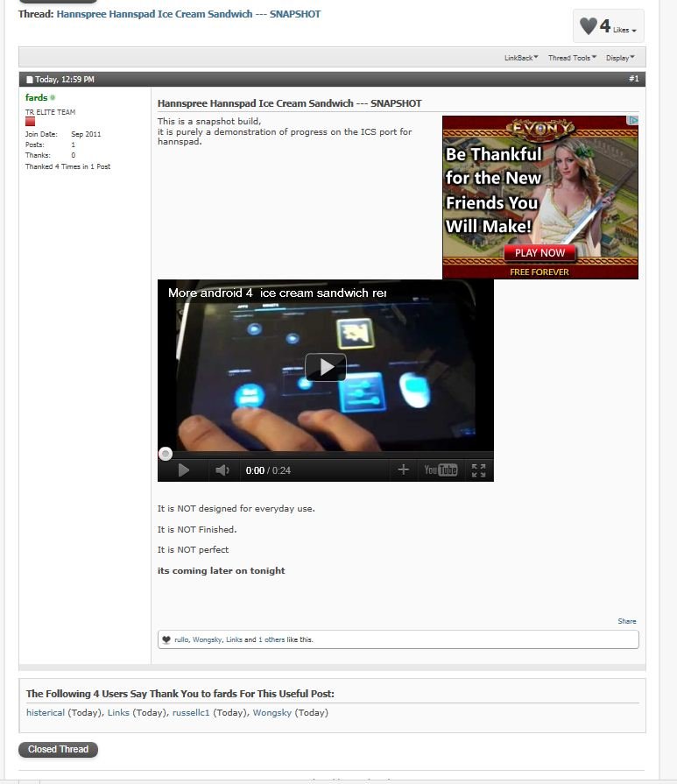Open the Thread Tools dropdown menu

pyautogui.click(x=572, y=58)
